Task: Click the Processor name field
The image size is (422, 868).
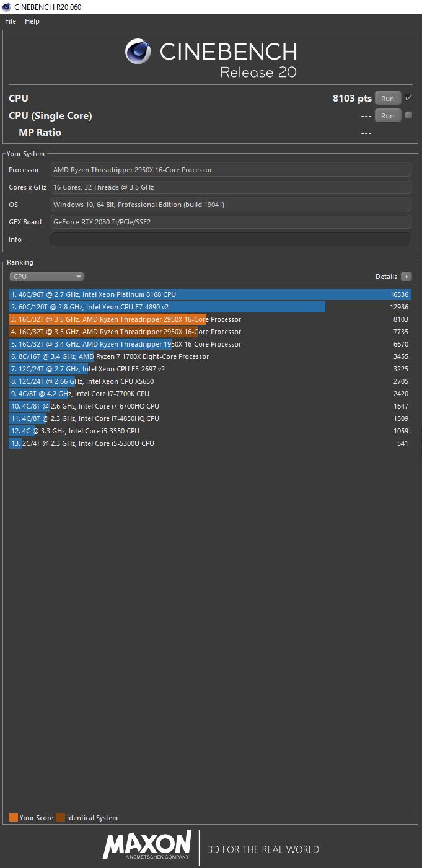Action: (231, 170)
